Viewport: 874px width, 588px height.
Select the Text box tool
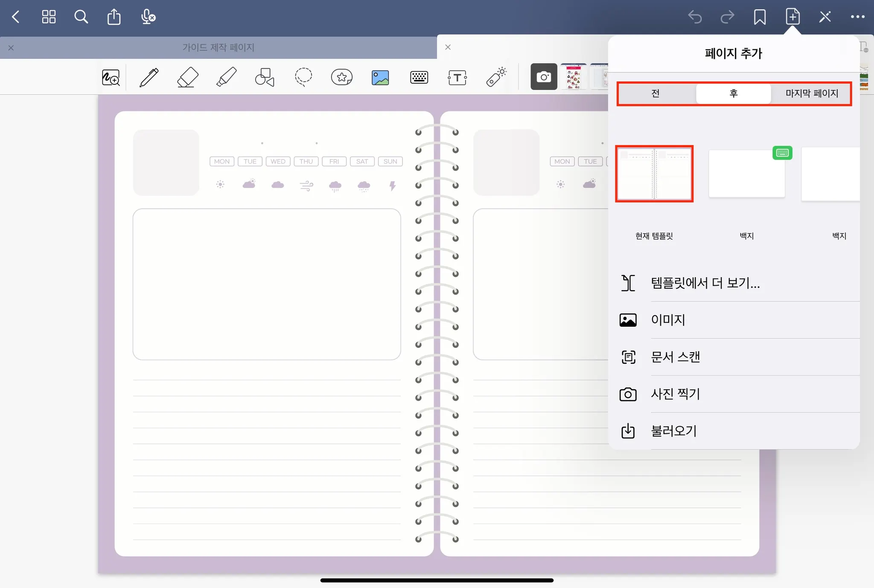pyautogui.click(x=457, y=78)
